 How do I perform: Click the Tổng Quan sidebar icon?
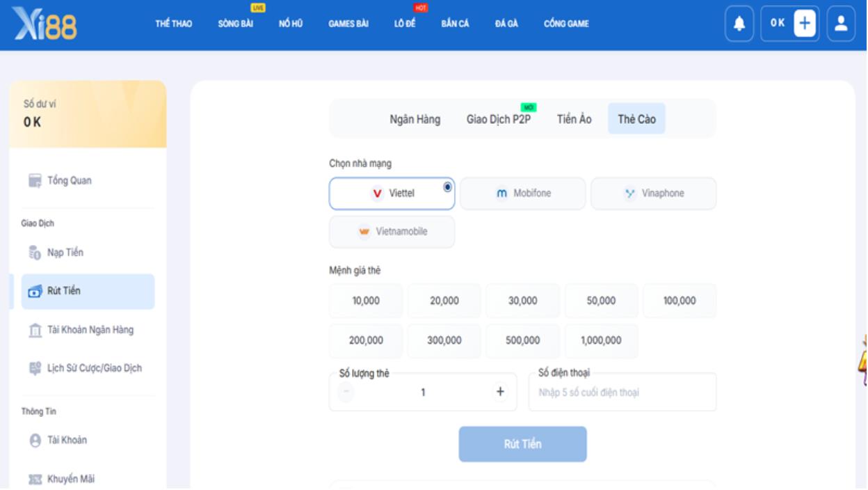coord(34,181)
